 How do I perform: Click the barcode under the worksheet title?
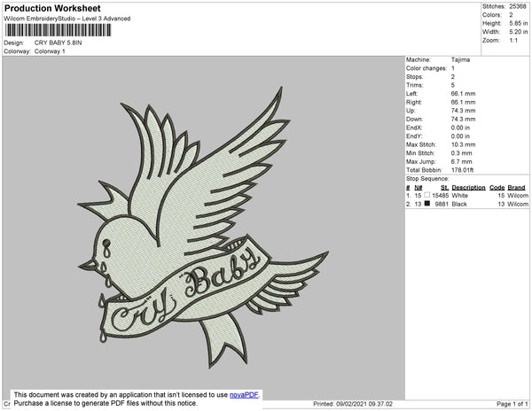pyautogui.click(x=58, y=30)
